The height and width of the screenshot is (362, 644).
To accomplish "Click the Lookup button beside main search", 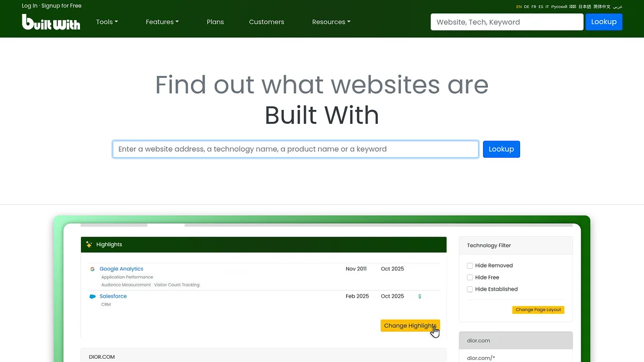I will pos(501,149).
